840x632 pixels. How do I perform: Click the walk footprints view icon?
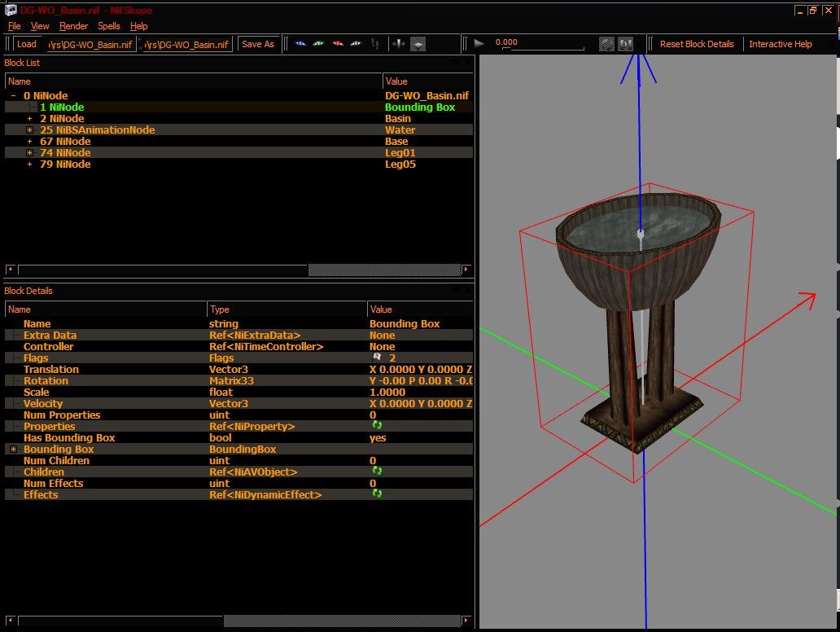click(375, 44)
